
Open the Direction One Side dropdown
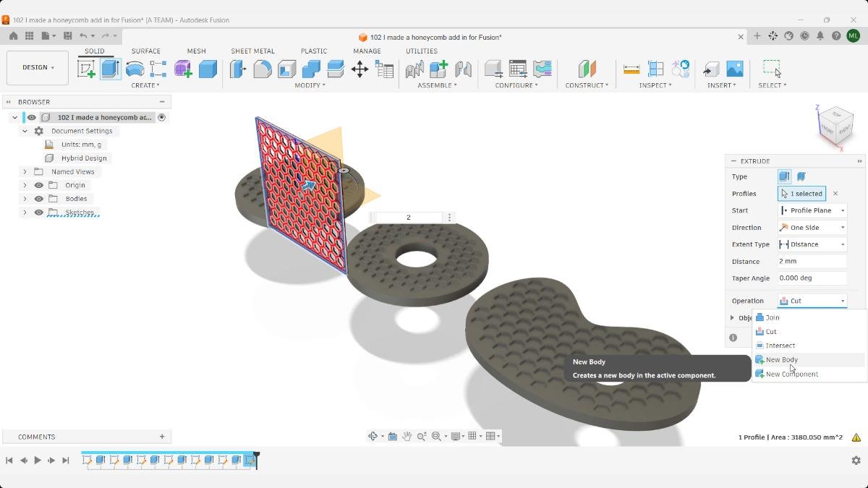[x=812, y=227]
